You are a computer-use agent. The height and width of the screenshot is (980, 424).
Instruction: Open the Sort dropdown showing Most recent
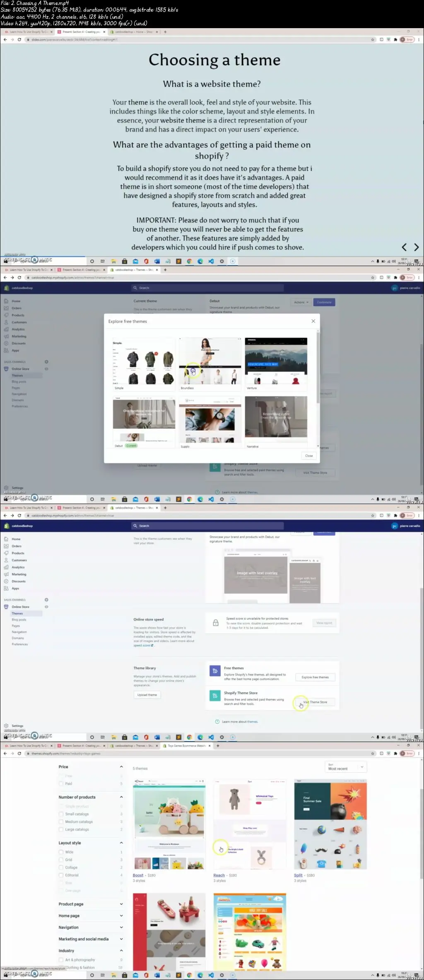click(x=346, y=767)
